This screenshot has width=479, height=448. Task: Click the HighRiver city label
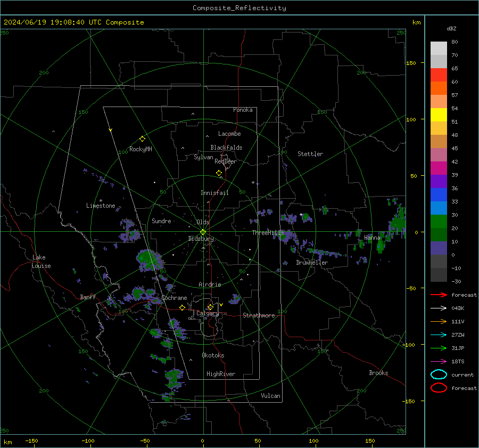[221, 374]
